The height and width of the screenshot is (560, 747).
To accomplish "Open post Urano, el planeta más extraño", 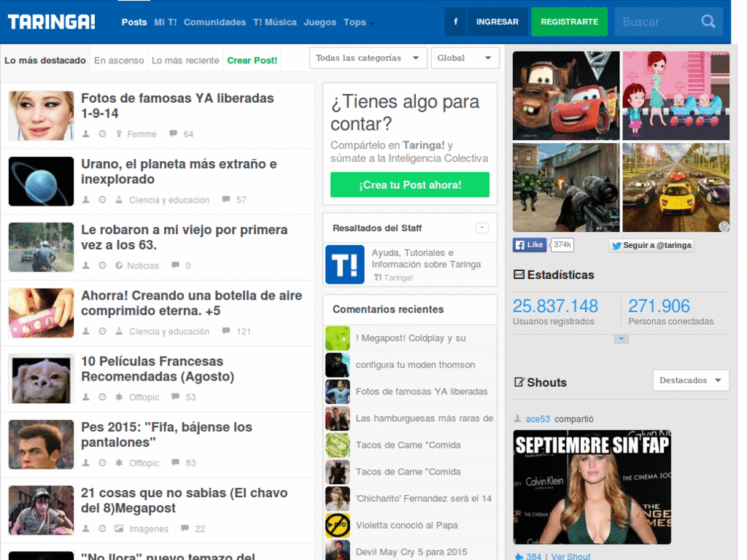I will click(179, 171).
